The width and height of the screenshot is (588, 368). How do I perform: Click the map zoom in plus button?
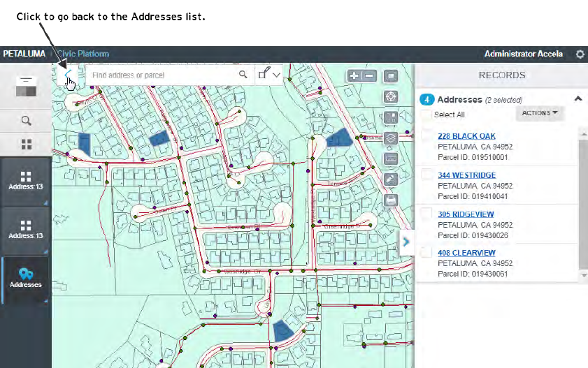[354, 76]
